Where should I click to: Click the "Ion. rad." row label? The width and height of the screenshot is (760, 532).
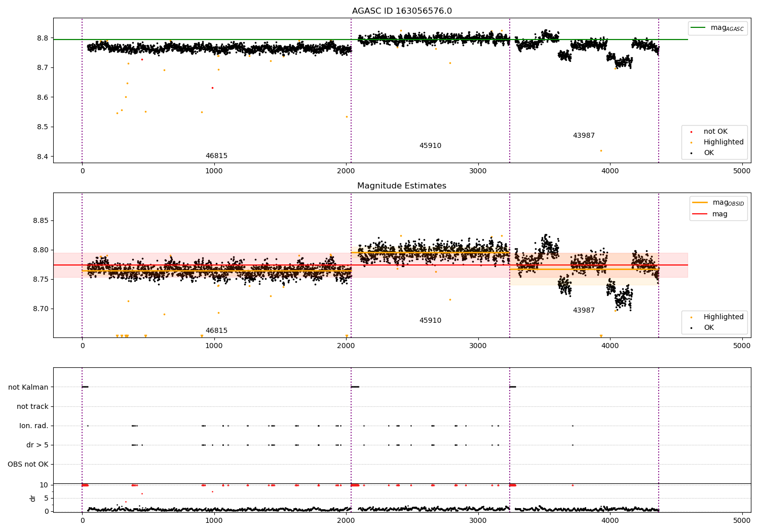pyautogui.click(x=34, y=426)
